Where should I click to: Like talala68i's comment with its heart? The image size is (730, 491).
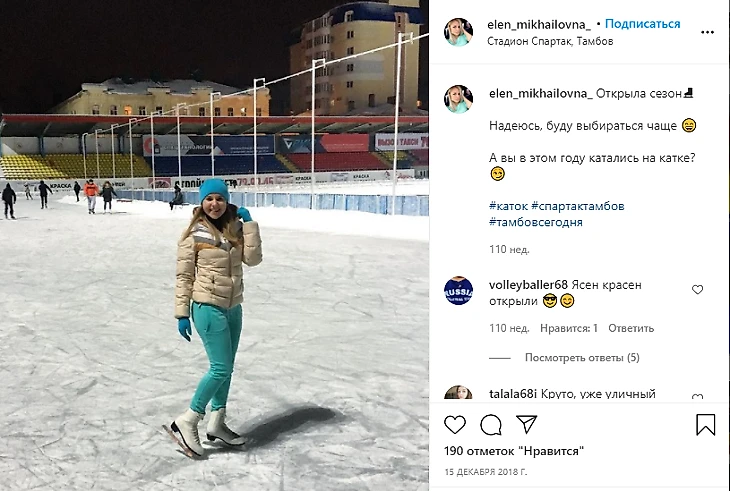click(697, 397)
